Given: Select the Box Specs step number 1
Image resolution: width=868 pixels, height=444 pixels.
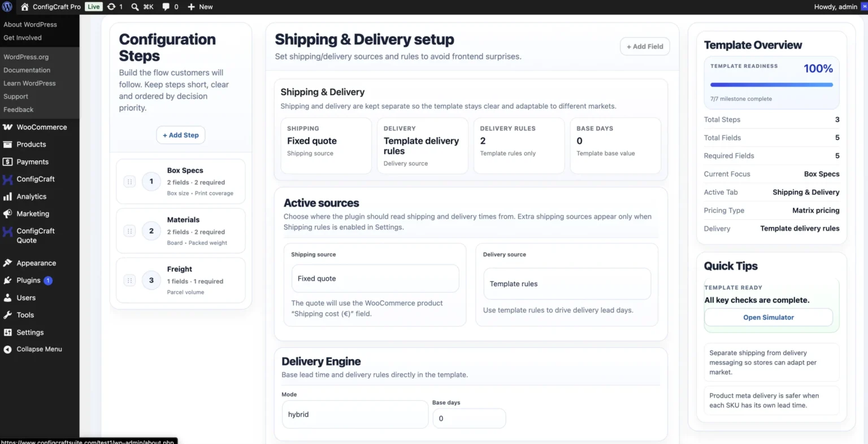Looking at the screenshot, I should pos(151,182).
